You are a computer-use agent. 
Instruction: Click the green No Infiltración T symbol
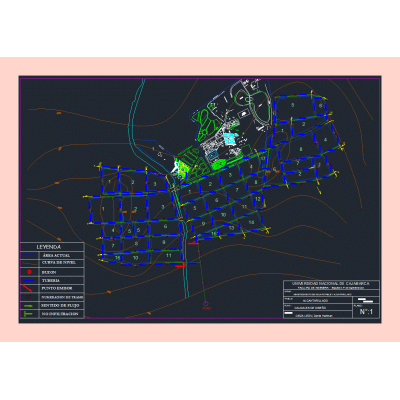coord(27,314)
